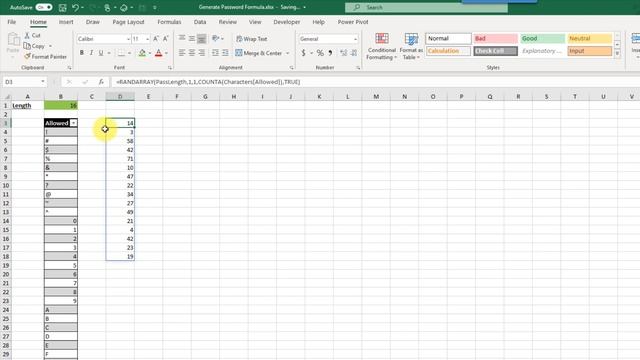Toggle Wrap Text
Screen dimensions: 640x360
pyautogui.click(x=251, y=39)
